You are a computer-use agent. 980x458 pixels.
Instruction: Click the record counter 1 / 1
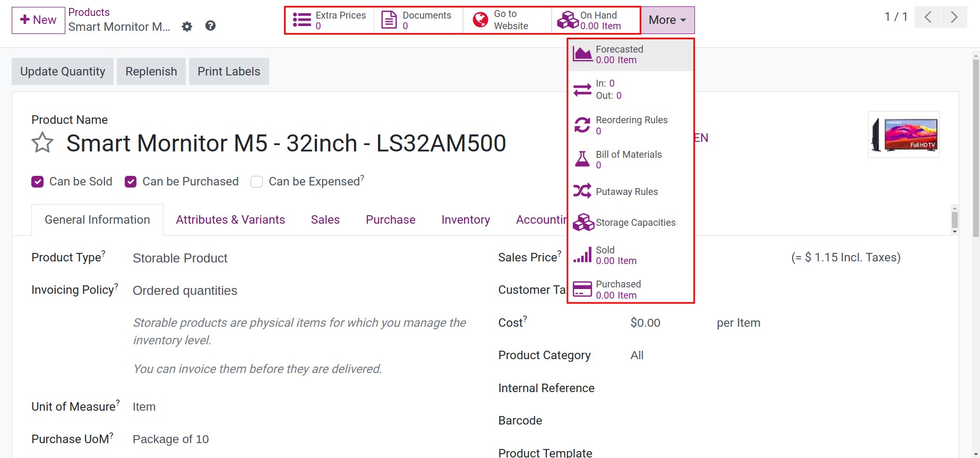point(896,17)
